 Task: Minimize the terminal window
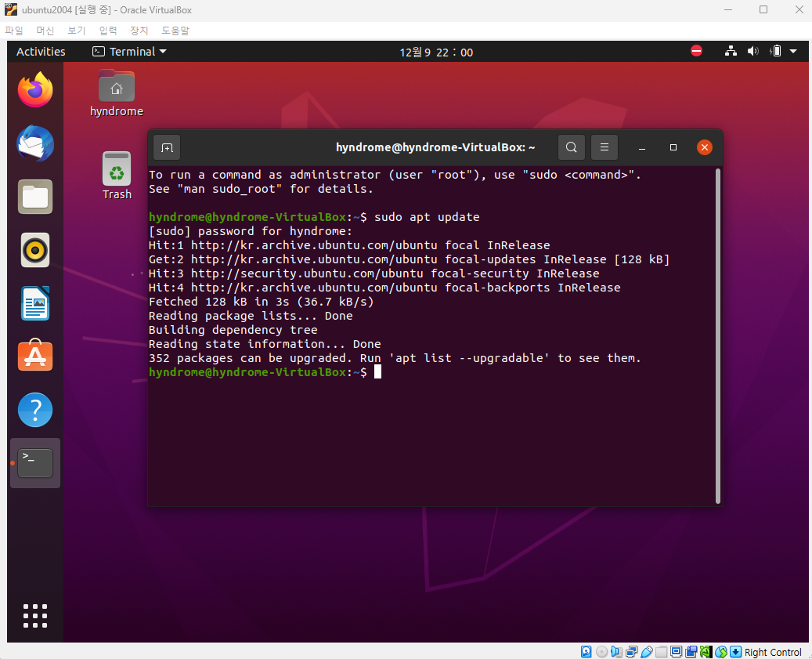coord(641,147)
